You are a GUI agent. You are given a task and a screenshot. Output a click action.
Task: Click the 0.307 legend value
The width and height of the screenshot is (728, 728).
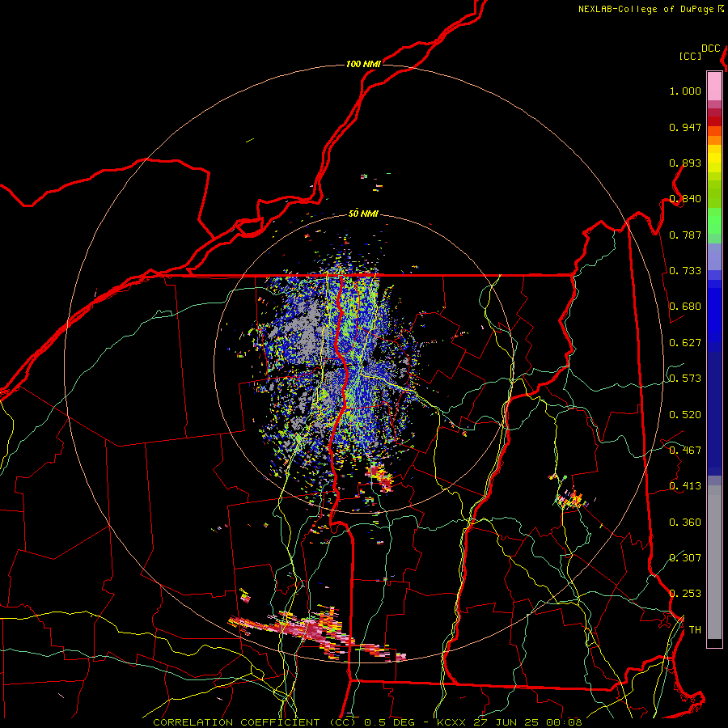[x=685, y=558]
